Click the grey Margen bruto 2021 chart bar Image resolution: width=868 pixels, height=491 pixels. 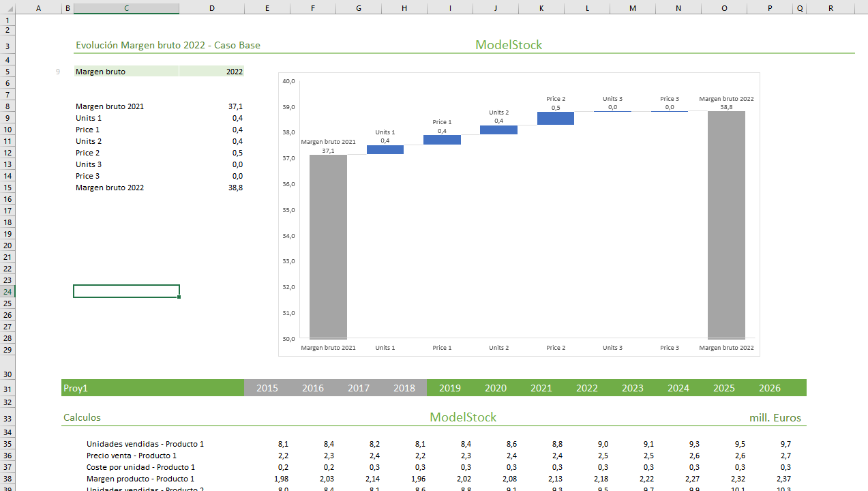[328, 245]
